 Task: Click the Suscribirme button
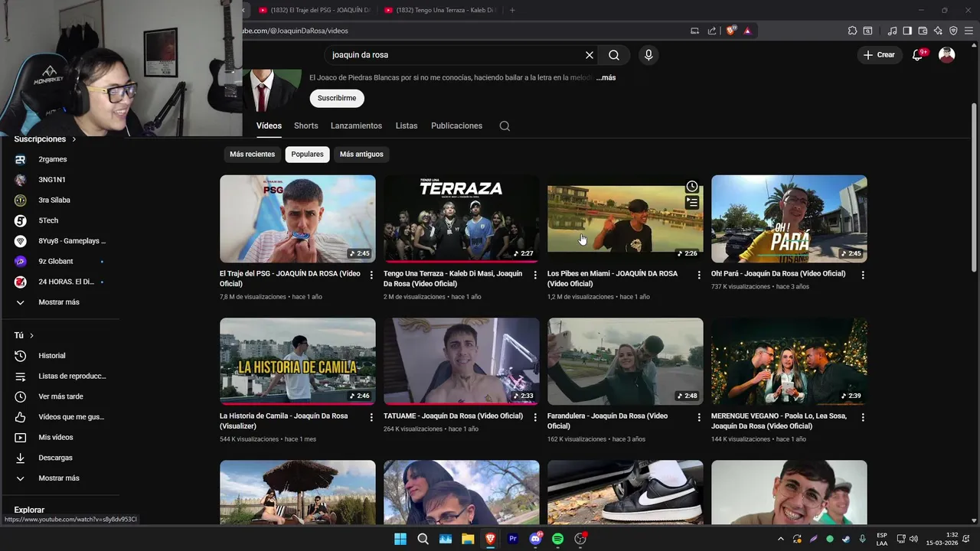[337, 98]
